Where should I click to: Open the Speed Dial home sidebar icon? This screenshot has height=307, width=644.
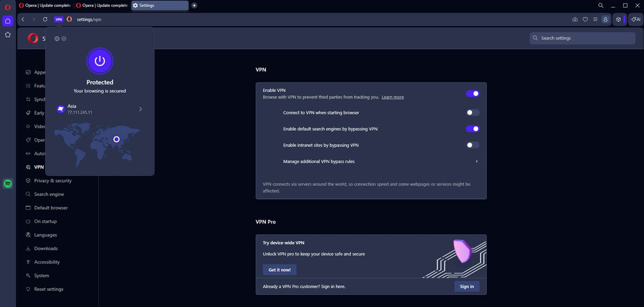tap(8, 21)
